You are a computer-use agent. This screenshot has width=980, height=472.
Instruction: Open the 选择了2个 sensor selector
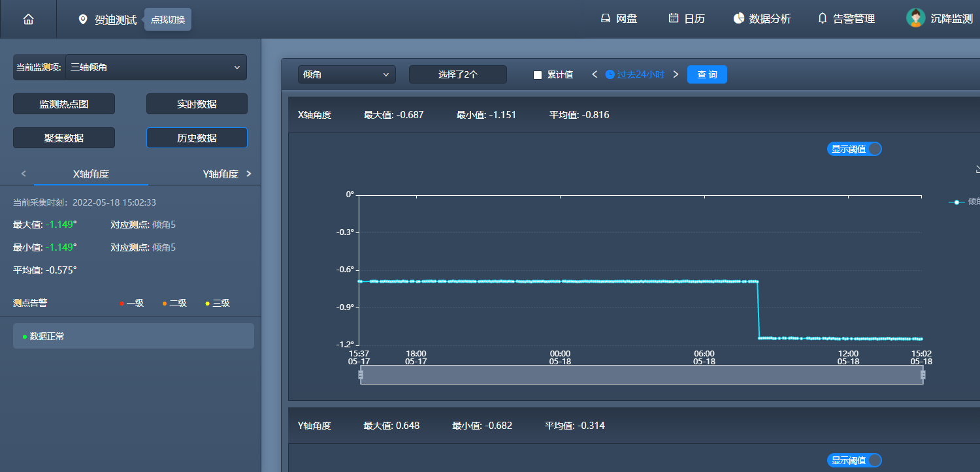[457, 74]
